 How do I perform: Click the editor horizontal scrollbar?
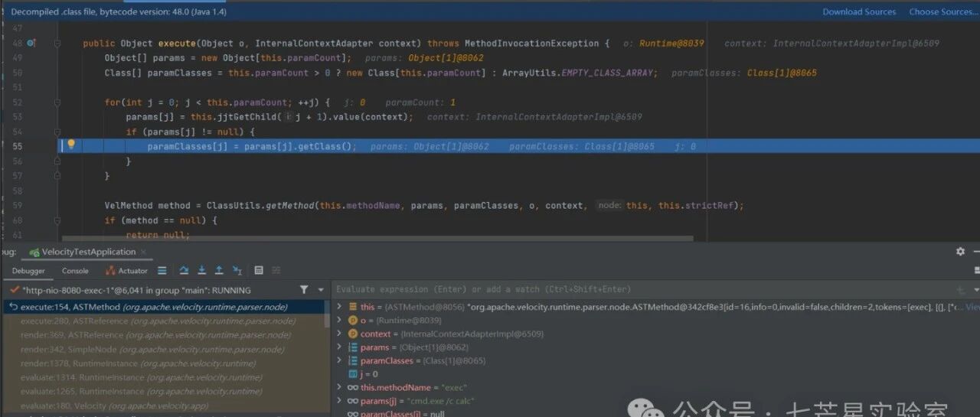tap(377, 239)
